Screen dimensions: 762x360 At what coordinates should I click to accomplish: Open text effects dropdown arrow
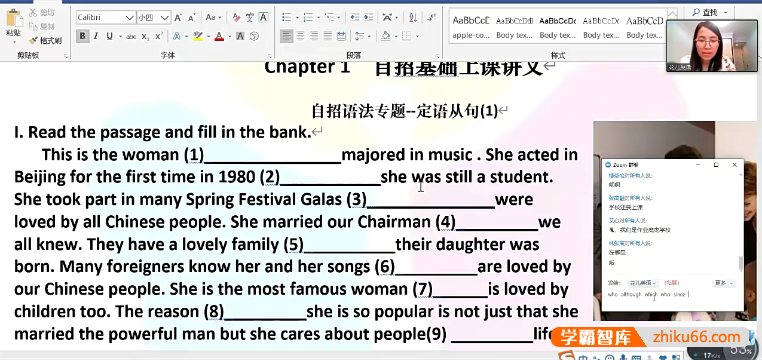click(186, 36)
